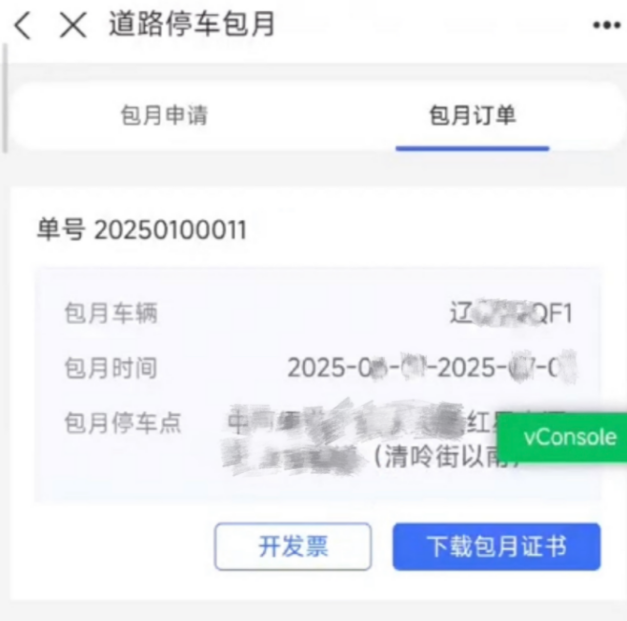Click the scrollbar at left edge
The width and height of the screenshot is (627, 621).
click(x=5, y=98)
